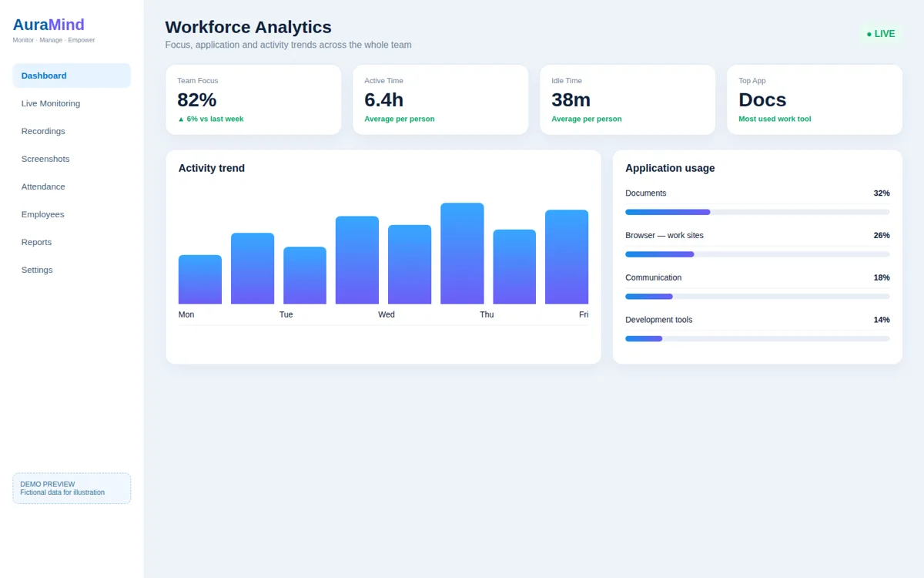Click the "Workforce Analytics" heading

[249, 27]
